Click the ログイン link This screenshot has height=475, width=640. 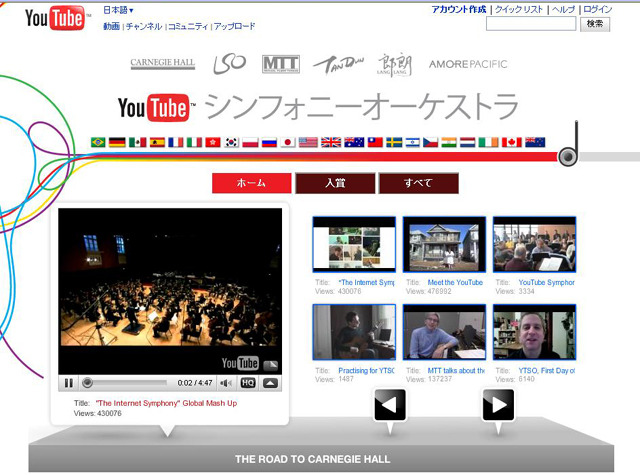tap(598, 9)
